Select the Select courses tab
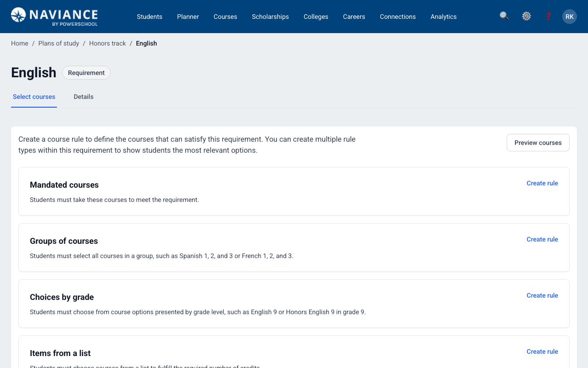588x368 pixels. [34, 97]
